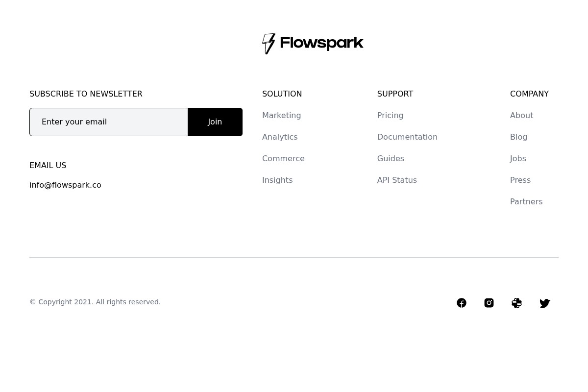Open the Marketing solution link

coord(281,115)
